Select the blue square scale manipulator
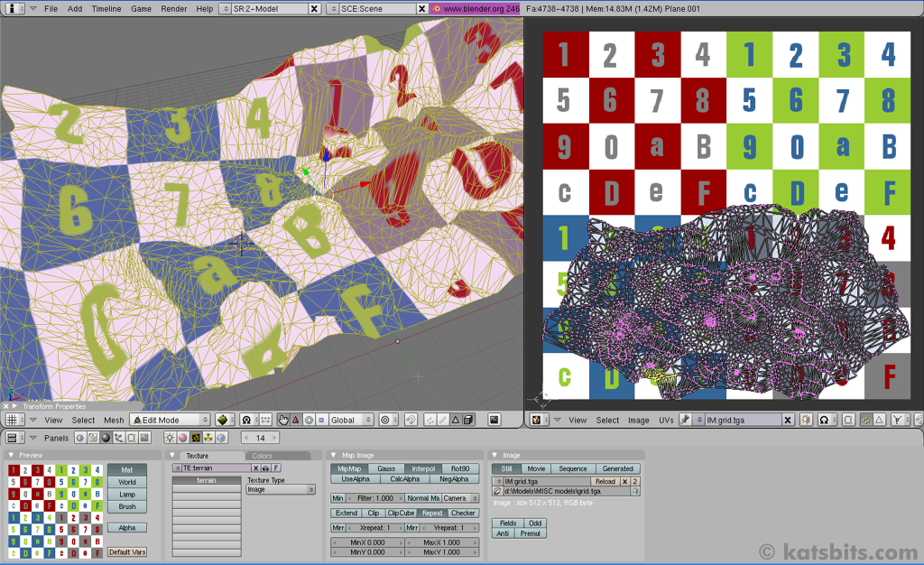The width and height of the screenshot is (924, 565). pyautogui.click(x=321, y=420)
